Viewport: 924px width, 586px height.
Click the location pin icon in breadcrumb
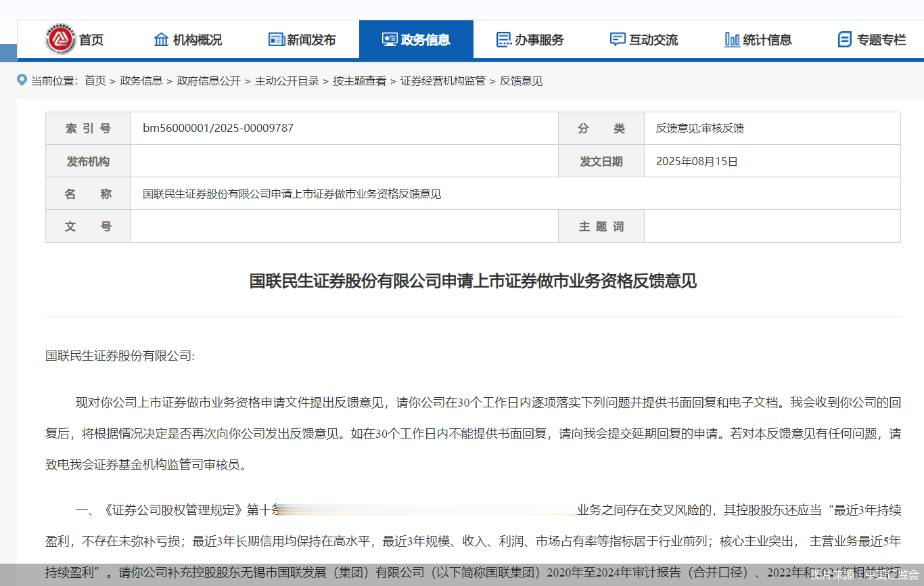[22, 80]
